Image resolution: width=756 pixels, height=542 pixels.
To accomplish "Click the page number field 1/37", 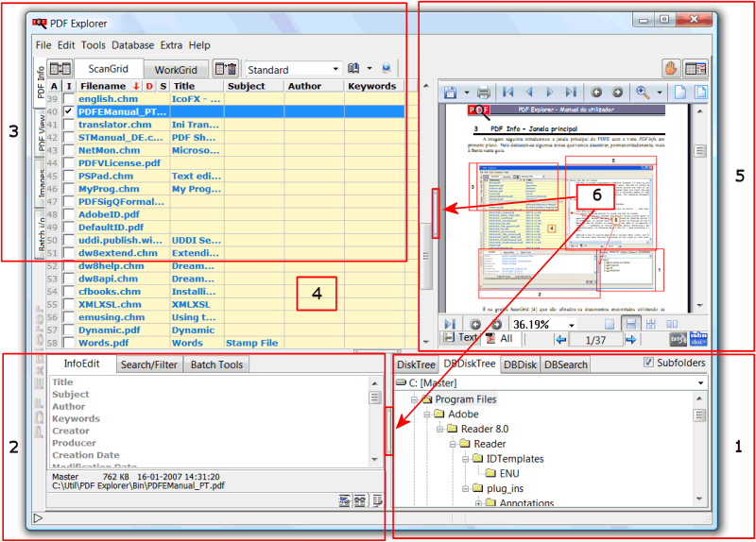I will 595,340.
